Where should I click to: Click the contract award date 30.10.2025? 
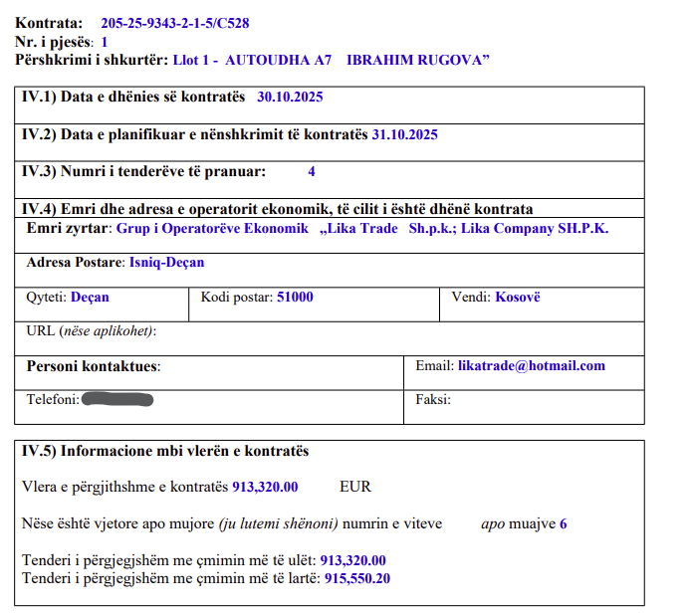[x=290, y=98]
